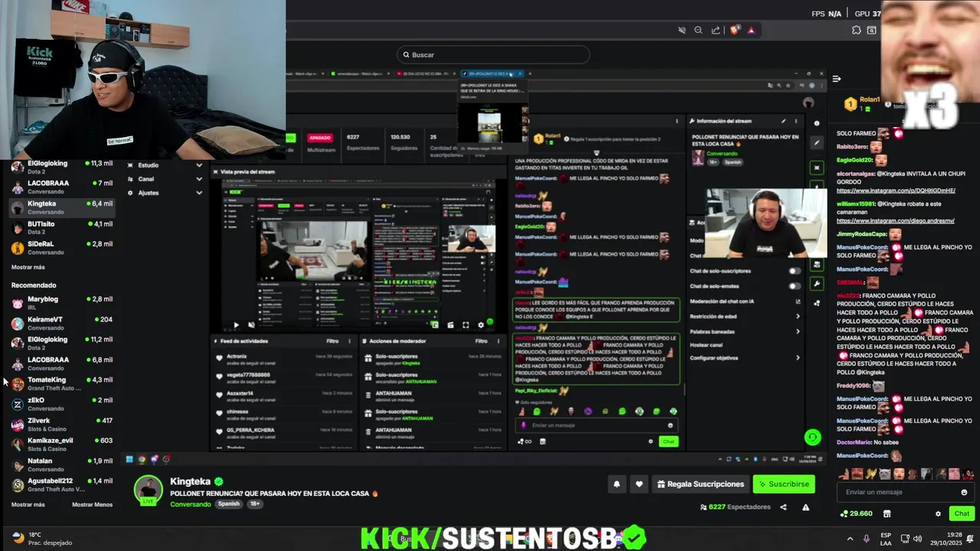The height and width of the screenshot is (551, 980).
Task: Click Hostear canal option
Action: coord(706,345)
